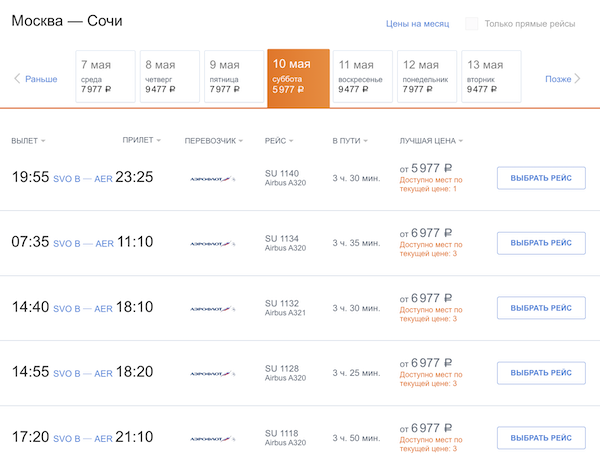Open the ПЕРЕВОЗЧИК filter dropdown
This screenshot has height=469, width=600.
[214, 141]
